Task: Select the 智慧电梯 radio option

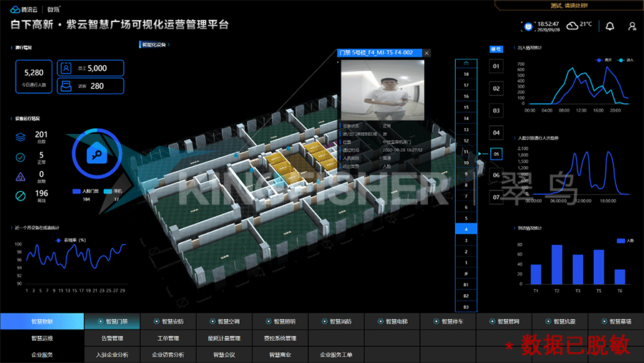Action: click(x=381, y=321)
